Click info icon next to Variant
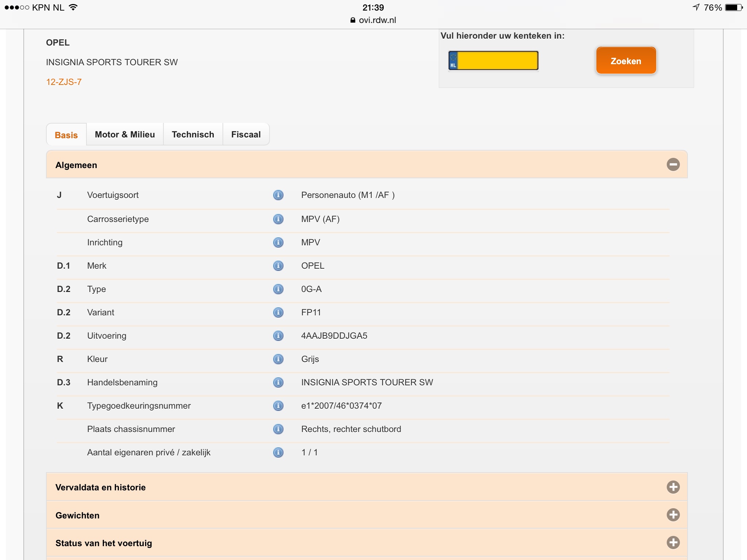747x560 pixels. point(278,312)
